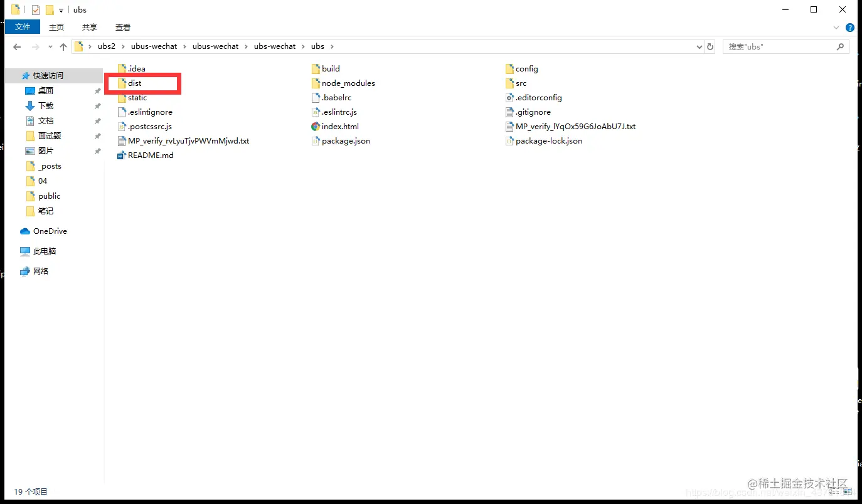Switch to the 共享 ribbon tab
Viewport: 862px width, 504px height.
(90, 27)
